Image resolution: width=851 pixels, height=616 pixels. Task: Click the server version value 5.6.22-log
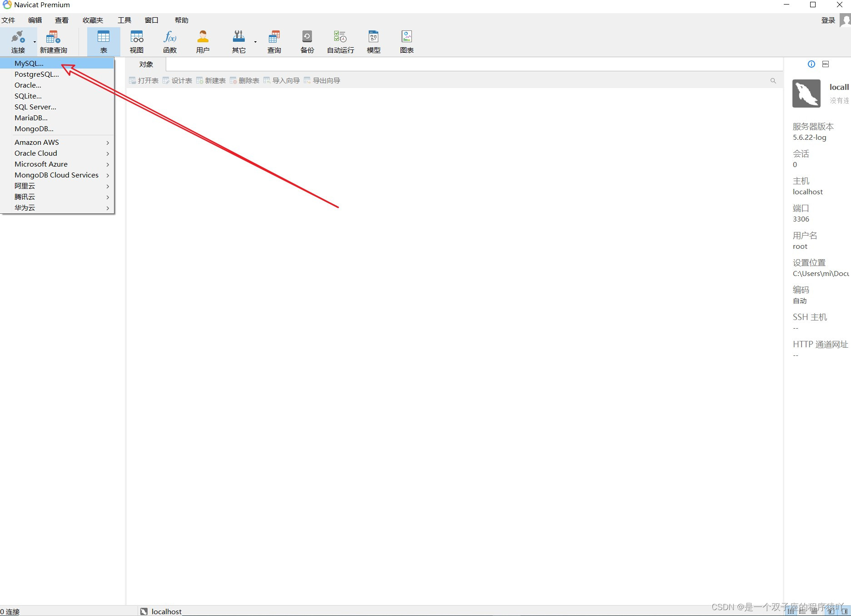(810, 137)
